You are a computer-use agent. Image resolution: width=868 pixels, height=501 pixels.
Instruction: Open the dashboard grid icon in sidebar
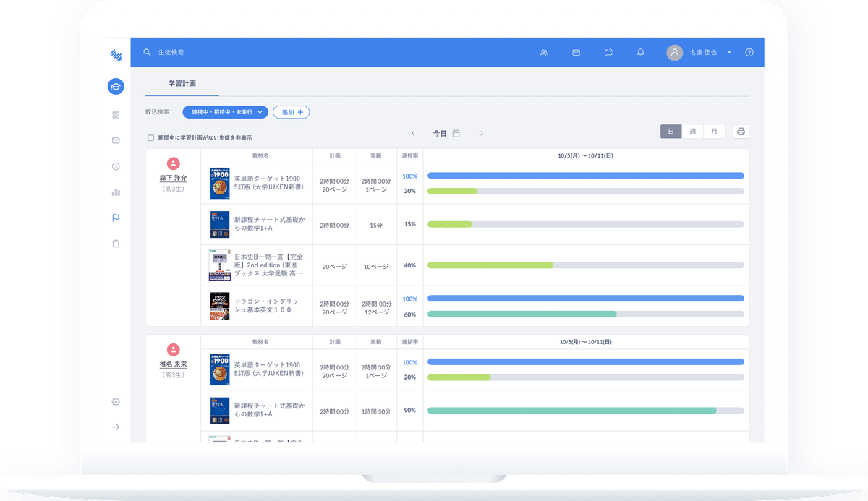point(116,115)
